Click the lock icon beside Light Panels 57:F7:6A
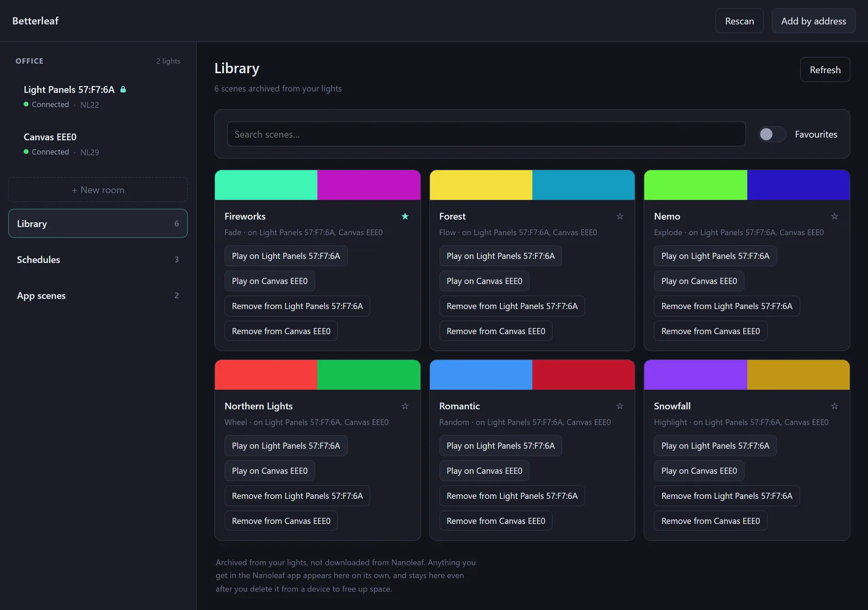868x610 pixels. coord(123,89)
